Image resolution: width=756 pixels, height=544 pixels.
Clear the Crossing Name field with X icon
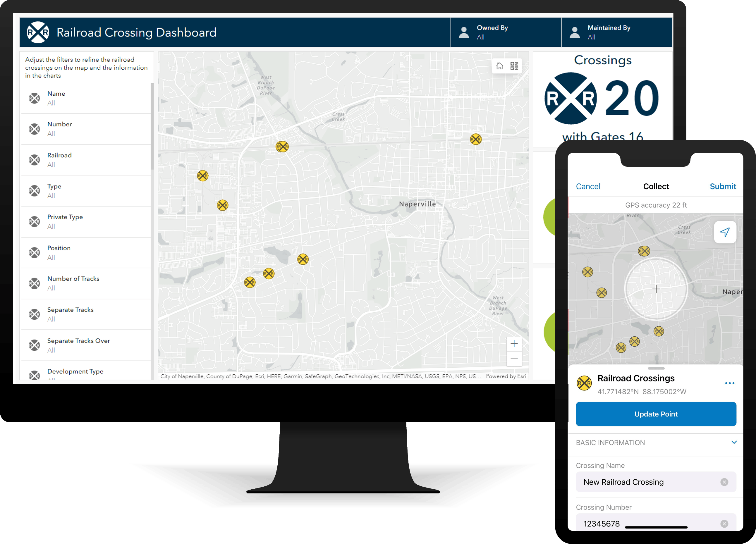724,482
